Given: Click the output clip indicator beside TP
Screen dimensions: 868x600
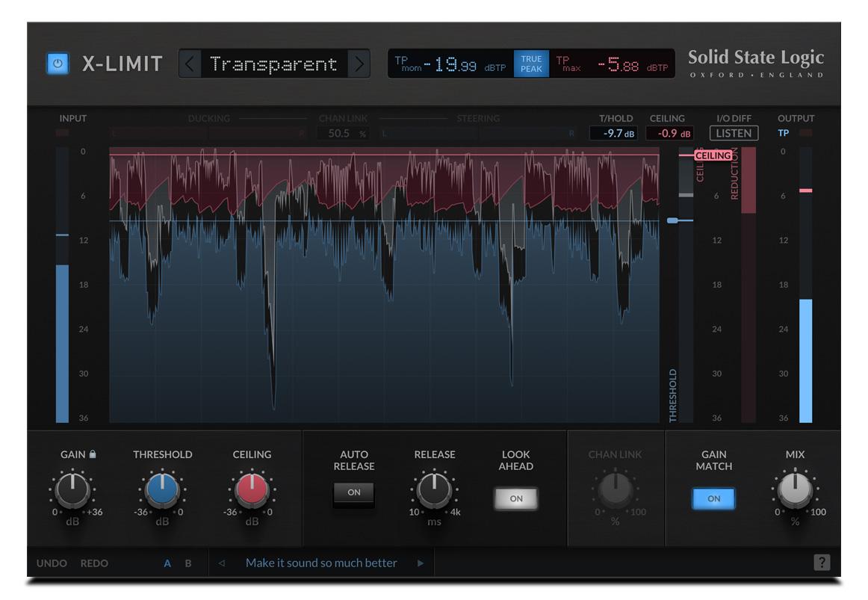Looking at the screenshot, I should [x=806, y=133].
